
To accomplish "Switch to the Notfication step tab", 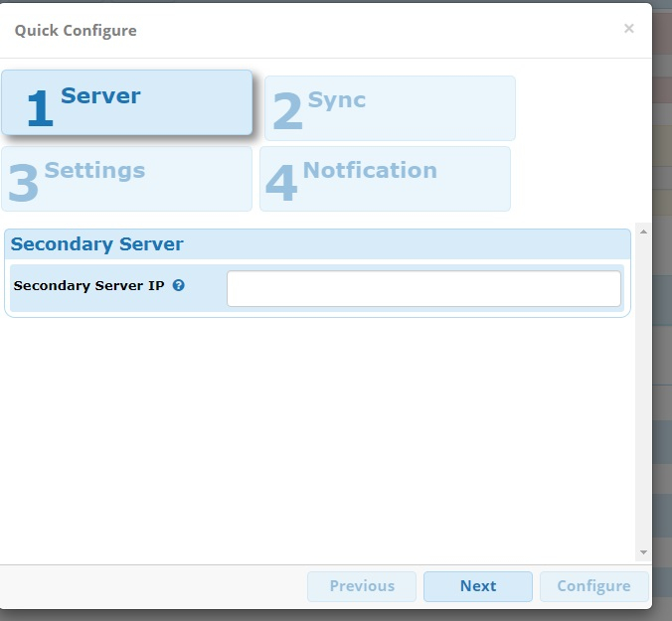I will coord(385,178).
